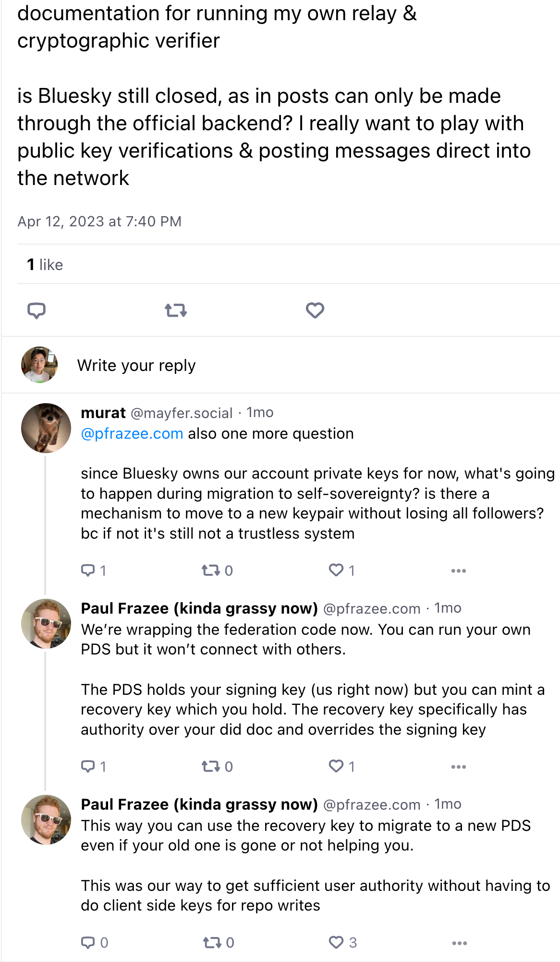Repost Paul Frazee's signing key post
This screenshot has width=560, height=962.
211,766
